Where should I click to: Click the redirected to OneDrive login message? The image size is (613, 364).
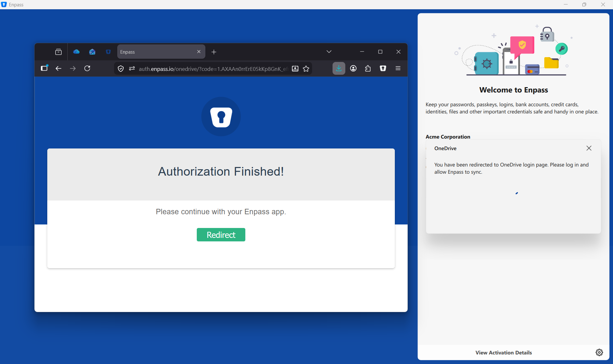(511, 168)
